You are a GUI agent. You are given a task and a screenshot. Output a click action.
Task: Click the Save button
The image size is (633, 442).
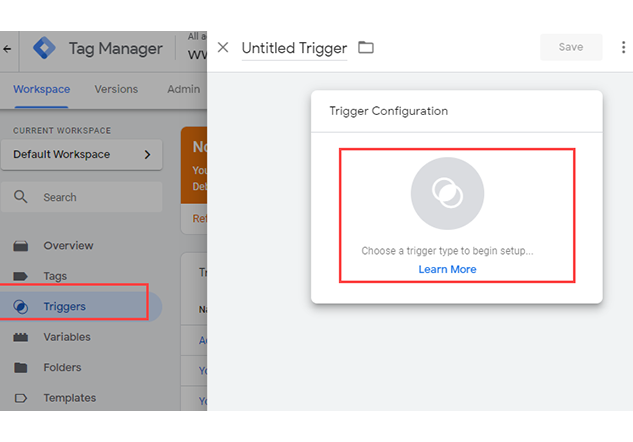[x=571, y=47]
